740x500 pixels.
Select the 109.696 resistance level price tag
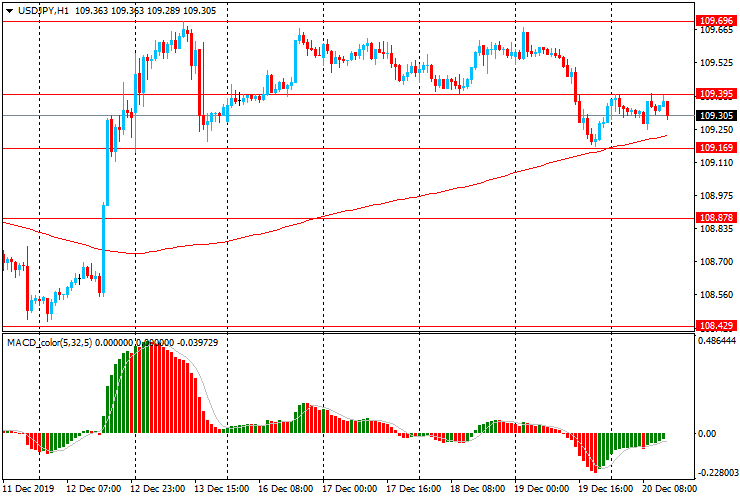point(716,21)
